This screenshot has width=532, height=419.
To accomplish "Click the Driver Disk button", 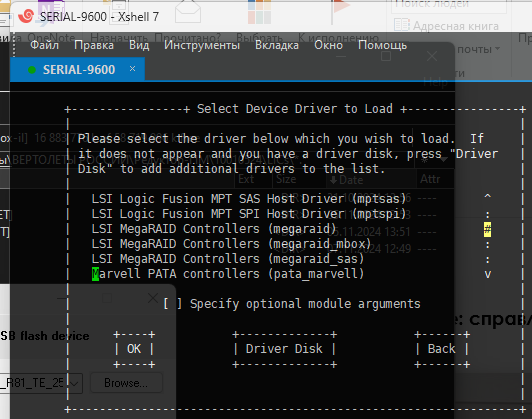I will 284,349.
